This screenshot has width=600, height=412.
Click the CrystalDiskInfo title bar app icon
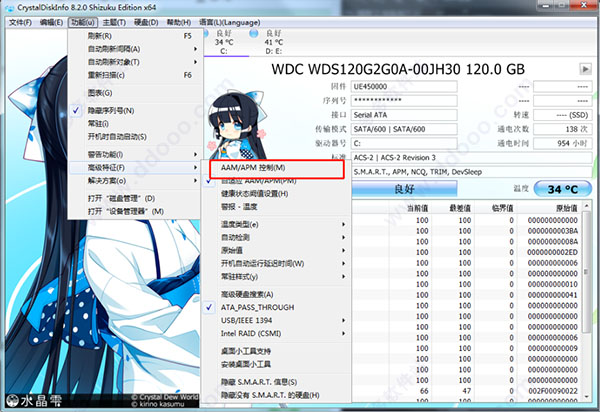(10, 7)
